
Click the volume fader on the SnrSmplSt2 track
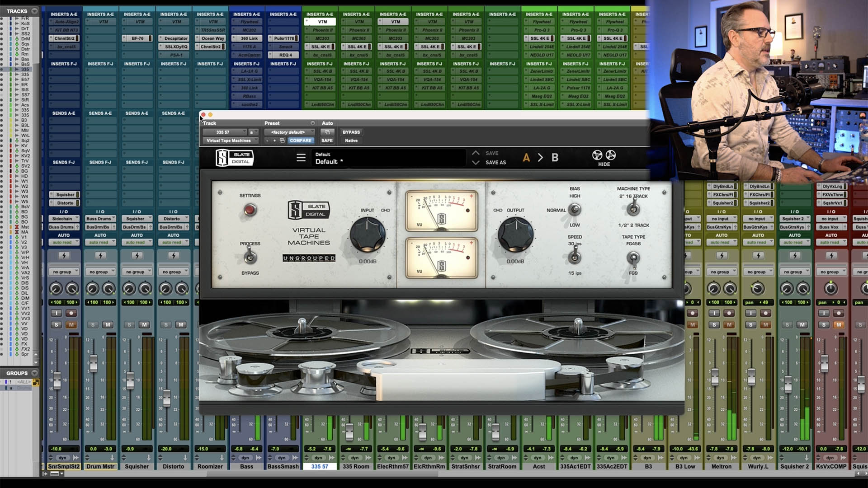point(57,380)
